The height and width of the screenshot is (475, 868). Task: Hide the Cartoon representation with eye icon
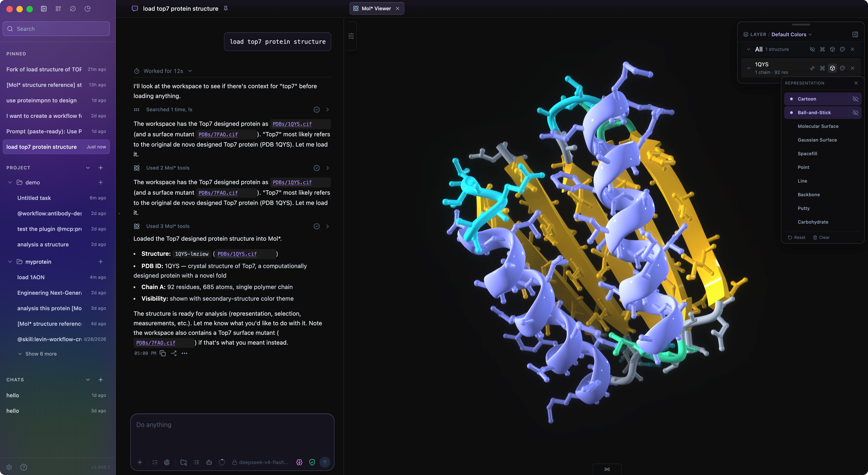(855, 99)
